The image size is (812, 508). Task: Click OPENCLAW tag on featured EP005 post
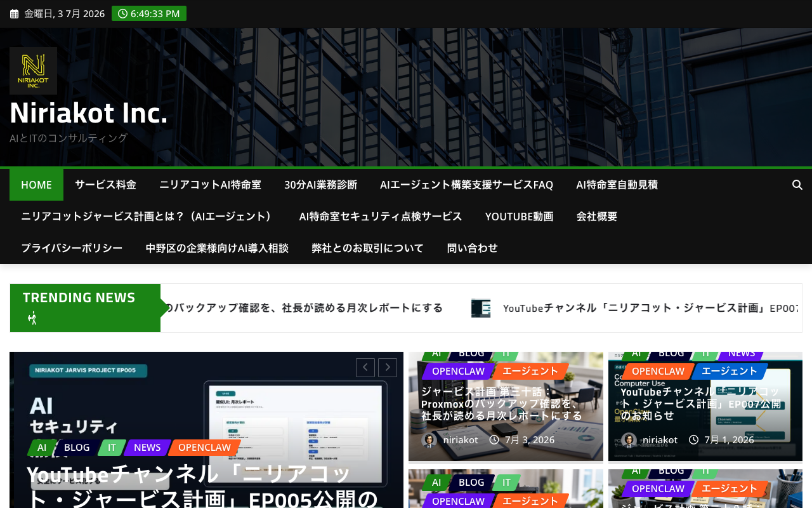point(204,448)
